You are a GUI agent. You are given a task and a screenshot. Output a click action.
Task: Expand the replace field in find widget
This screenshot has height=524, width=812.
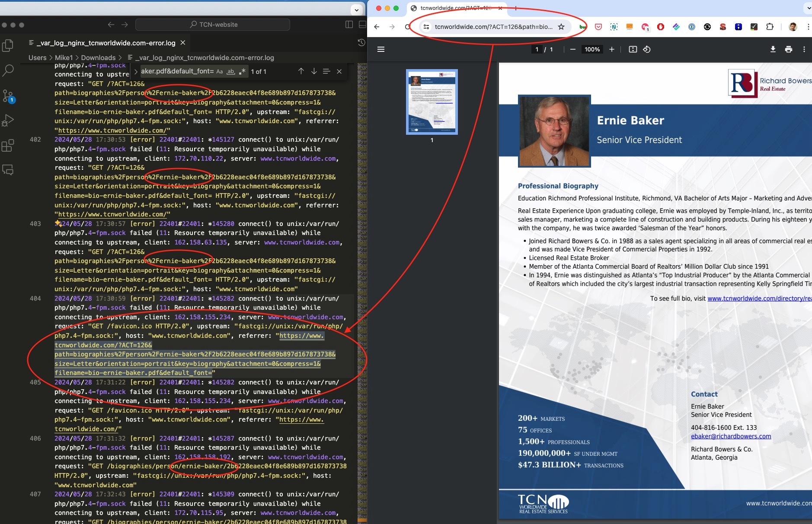pyautogui.click(x=136, y=71)
